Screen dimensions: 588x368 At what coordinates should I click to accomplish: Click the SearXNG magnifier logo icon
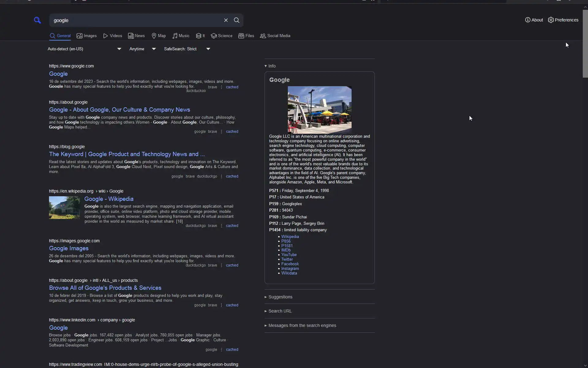pyautogui.click(x=37, y=20)
